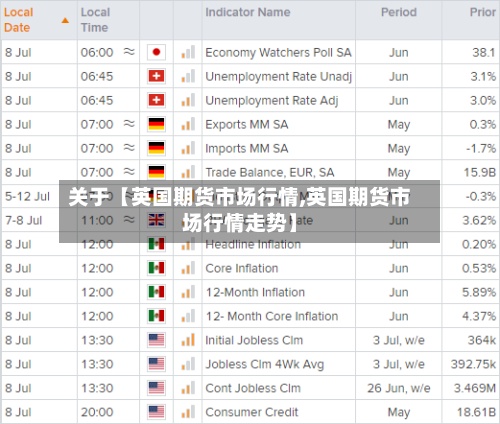Viewport: 500px width, 424px height.
Task: Open the Exports MM SA indicator
Action: coord(247,125)
